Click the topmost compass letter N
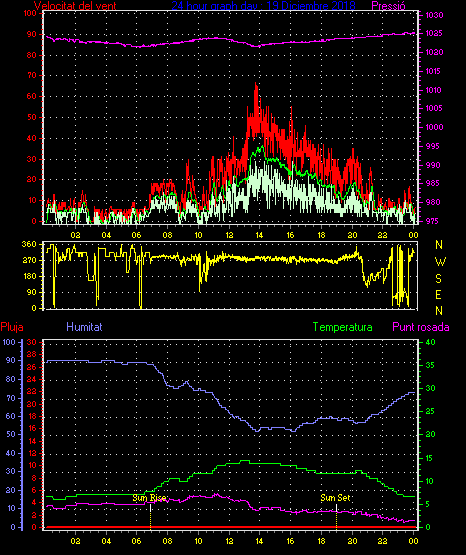The image size is (466, 555). coord(439,245)
